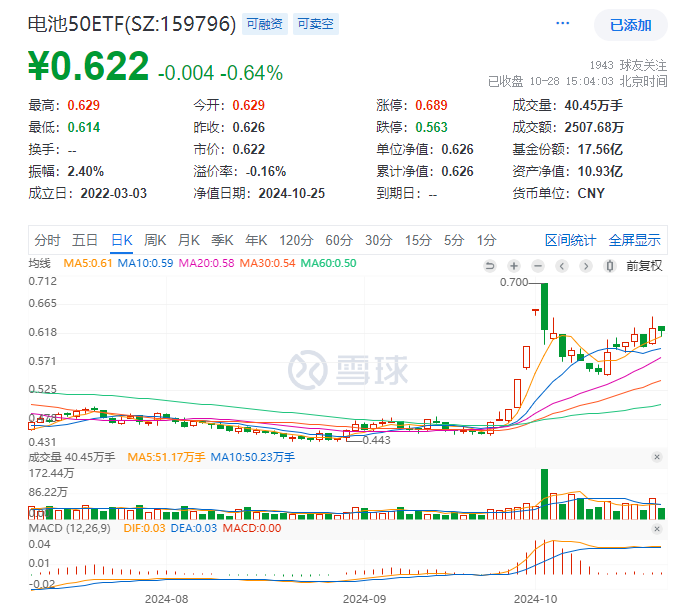The width and height of the screenshot is (690, 609).
Task: Open the three-dot more options menu
Action: click(x=562, y=23)
